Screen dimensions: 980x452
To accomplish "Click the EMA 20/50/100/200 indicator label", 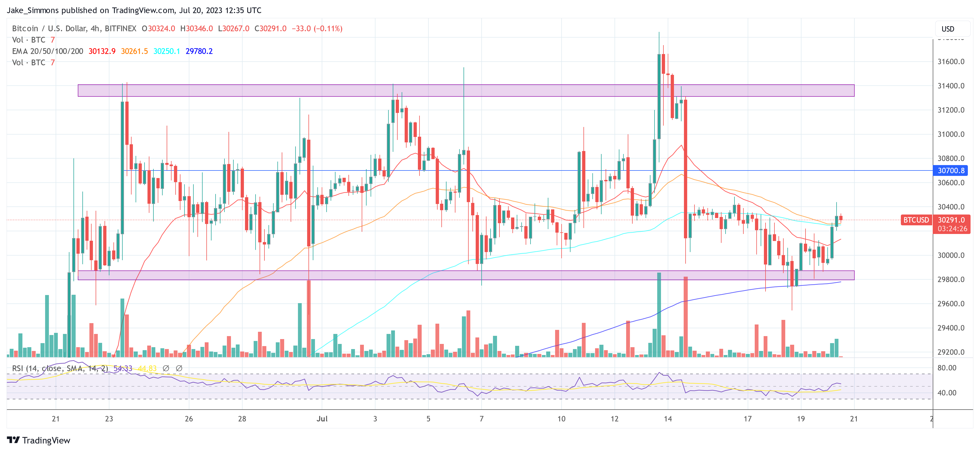I will (x=48, y=51).
